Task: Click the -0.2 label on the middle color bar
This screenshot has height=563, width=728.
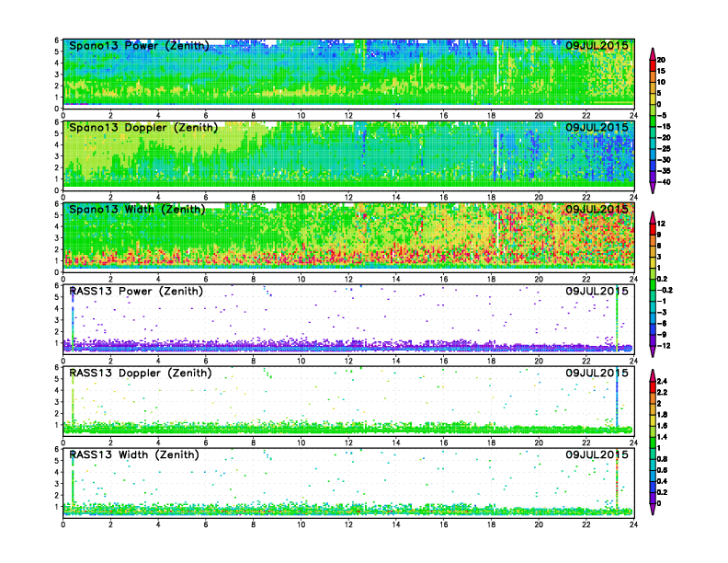Action: click(665, 290)
